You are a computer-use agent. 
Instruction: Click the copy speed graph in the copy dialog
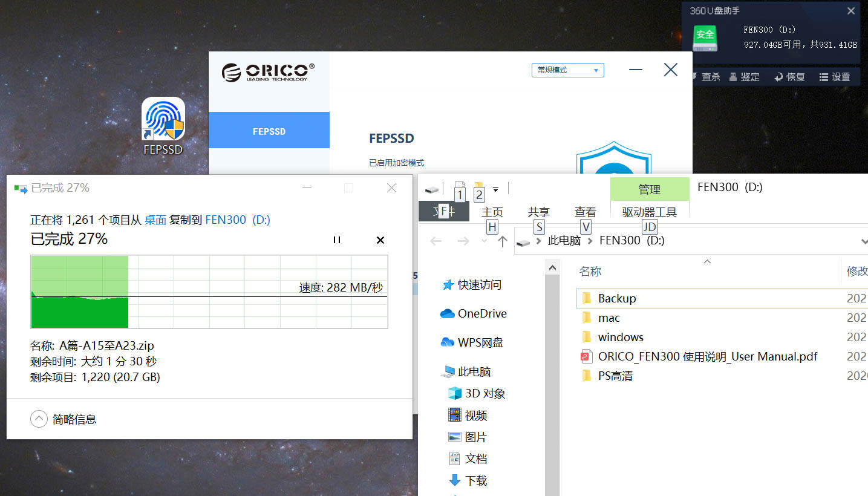point(209,292)
